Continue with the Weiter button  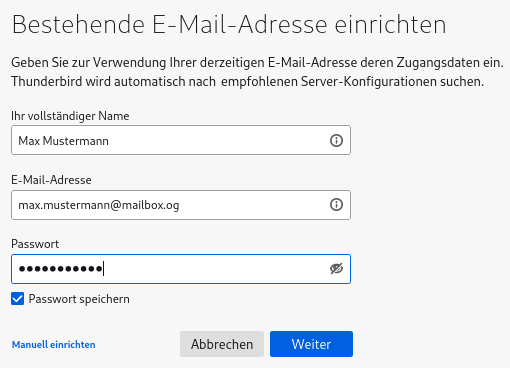[x=311, y=344]
